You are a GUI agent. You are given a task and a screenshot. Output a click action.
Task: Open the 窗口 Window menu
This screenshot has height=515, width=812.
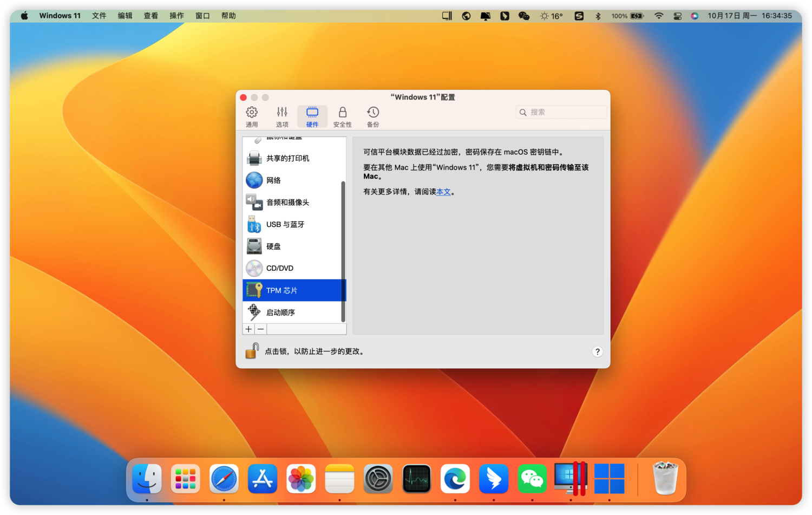(x=202, y=16)
